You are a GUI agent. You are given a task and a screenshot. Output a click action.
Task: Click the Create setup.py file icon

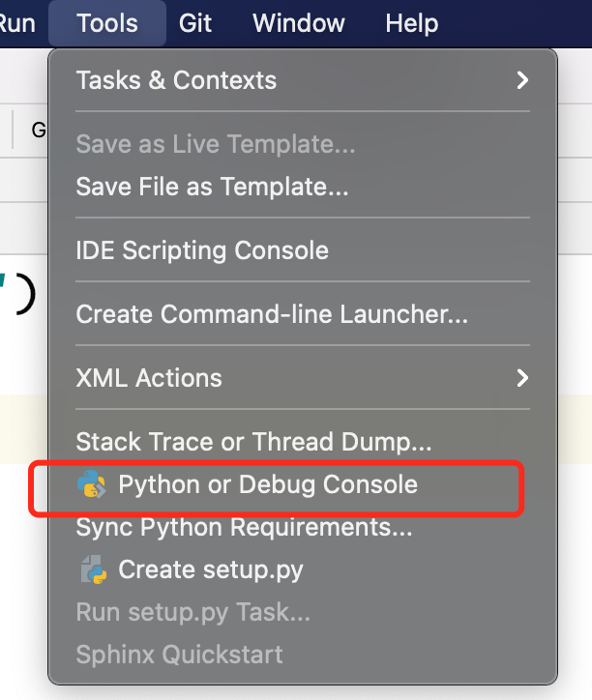click(94, 569)
